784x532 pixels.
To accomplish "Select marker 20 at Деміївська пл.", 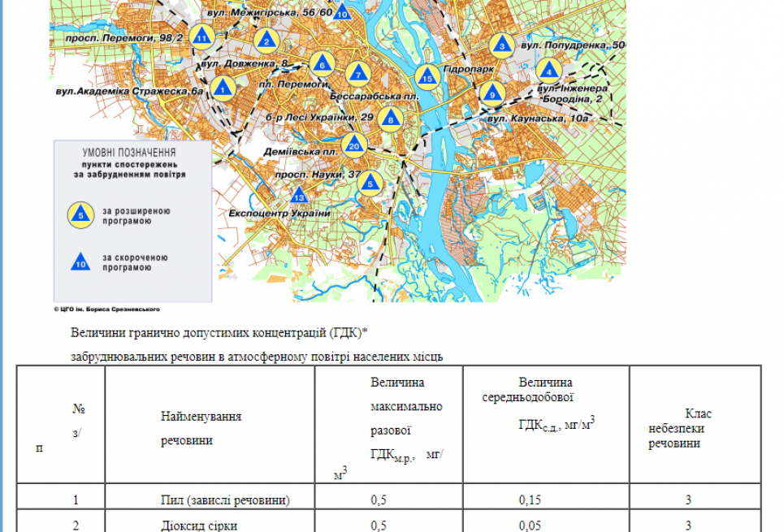I will (x=353, y=145).
